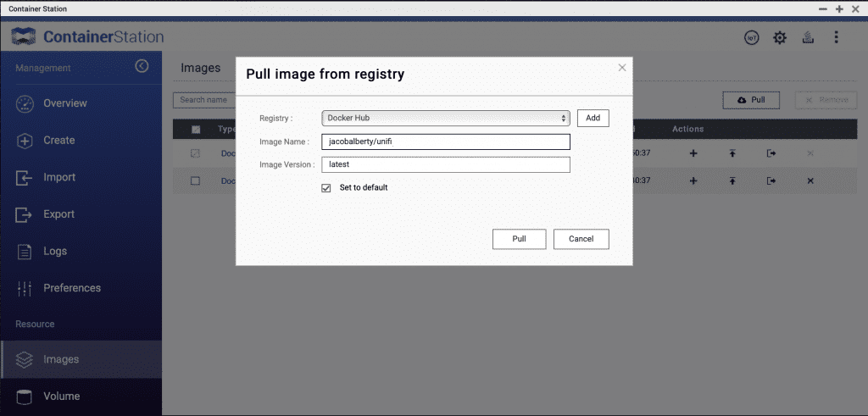The image size is (868, 416).
Task: Collapse the Management sidebar with the chevron
Action: tap(142, 66)
